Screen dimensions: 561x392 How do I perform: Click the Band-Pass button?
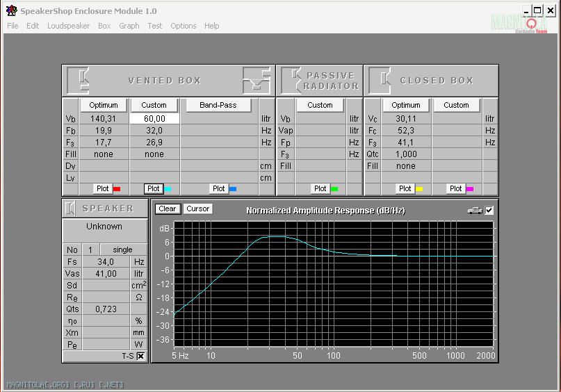pos(218,105)
